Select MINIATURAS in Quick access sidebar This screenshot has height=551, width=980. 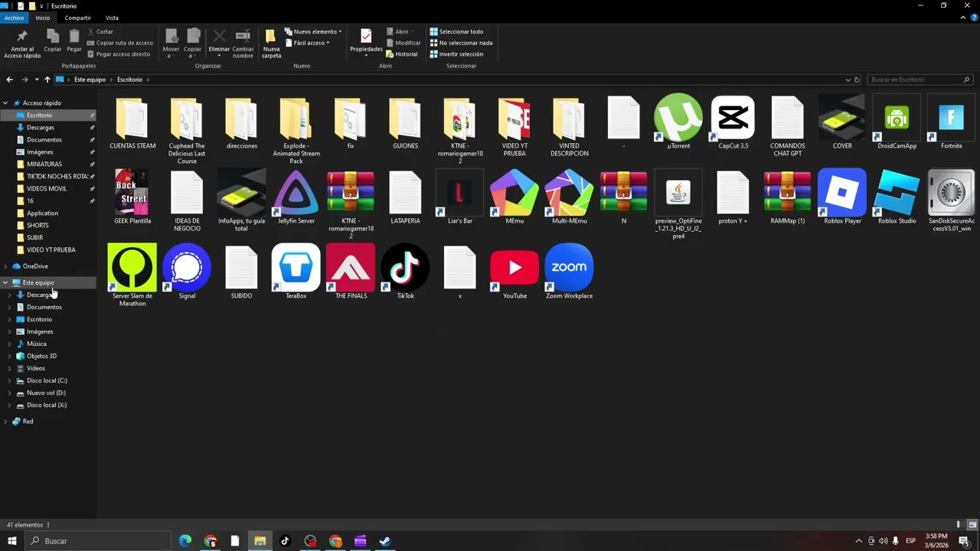tap(44, 164)
